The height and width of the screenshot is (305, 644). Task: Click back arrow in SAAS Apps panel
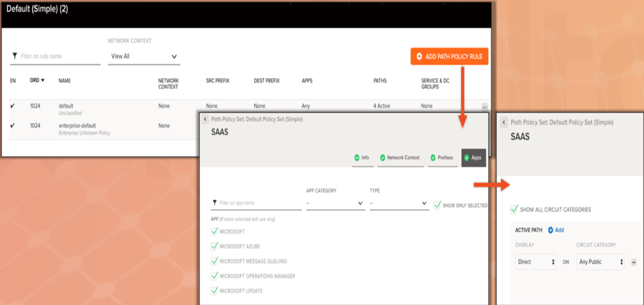(x=205, y=119)
